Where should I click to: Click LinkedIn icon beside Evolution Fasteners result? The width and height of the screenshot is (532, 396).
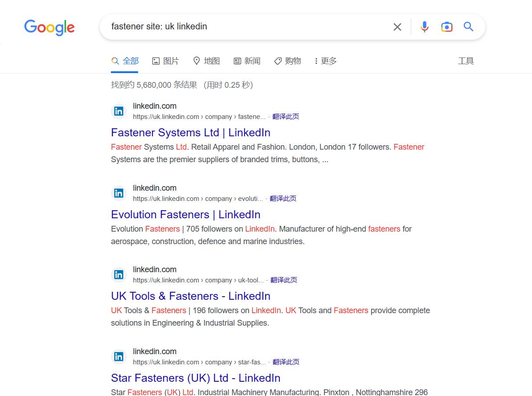(119, 193)
